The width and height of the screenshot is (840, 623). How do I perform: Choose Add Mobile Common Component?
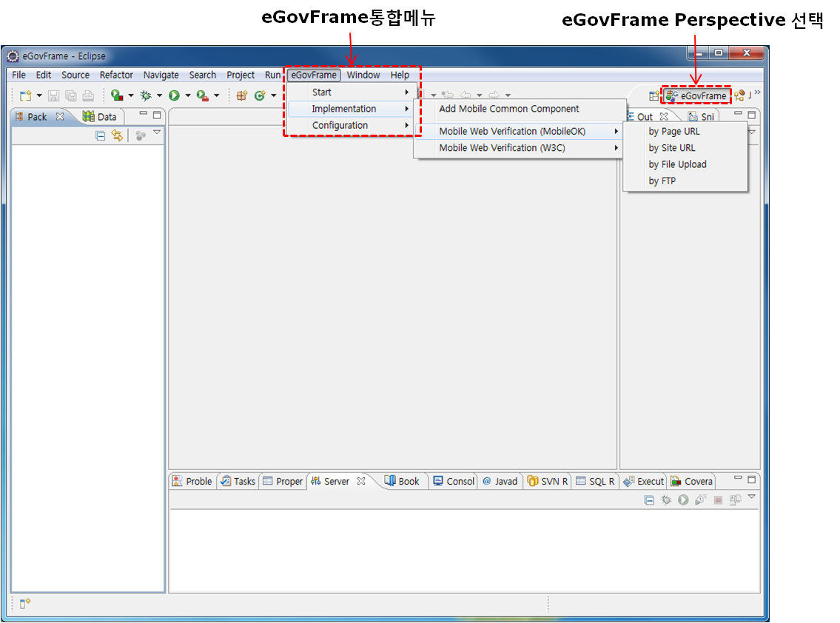point(509,109)
